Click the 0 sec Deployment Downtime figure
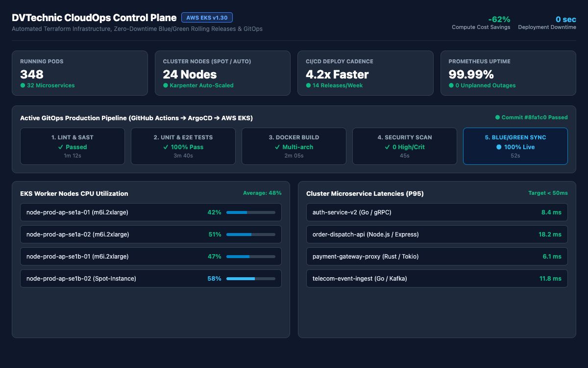 click(x=565, y=20)
